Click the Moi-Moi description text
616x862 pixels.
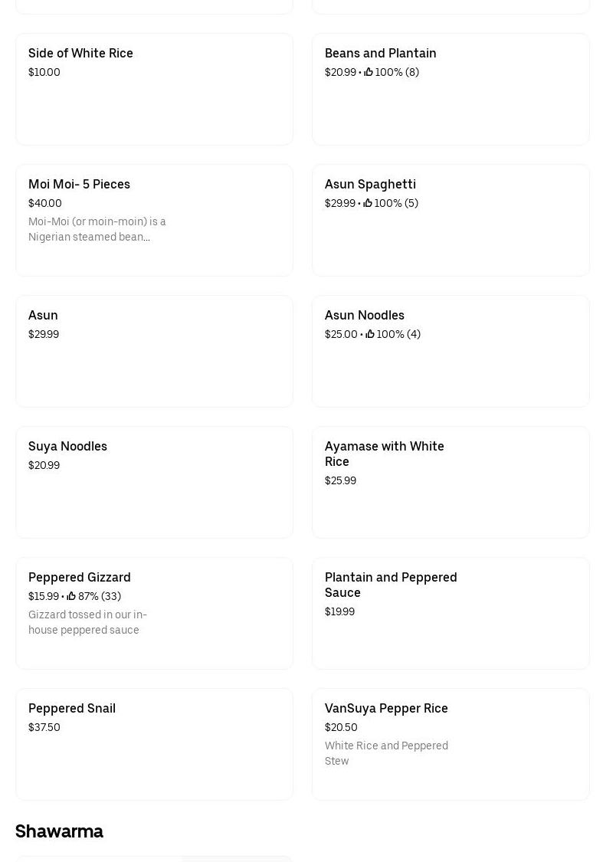coord(97,229)
